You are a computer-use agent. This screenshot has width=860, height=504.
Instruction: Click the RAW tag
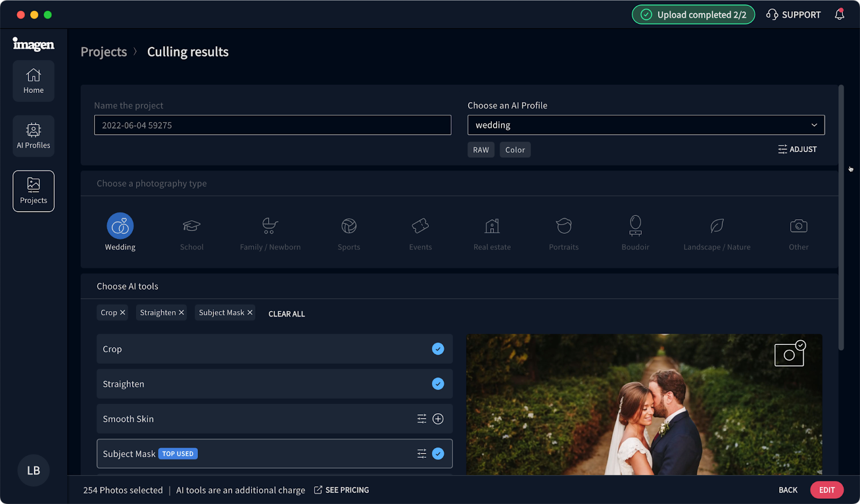click(481, 150)
